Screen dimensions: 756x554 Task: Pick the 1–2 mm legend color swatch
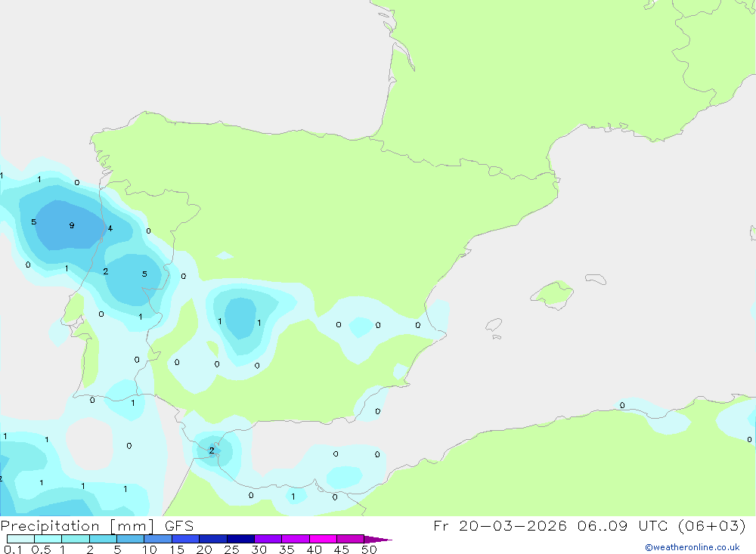[x=76, y=539]
